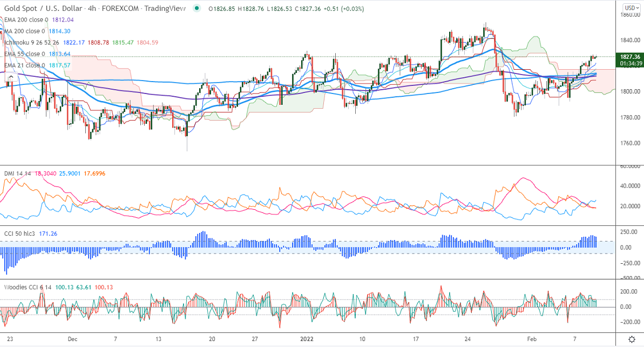
Task: Click the green market status dot
Action: pos(196,8)
